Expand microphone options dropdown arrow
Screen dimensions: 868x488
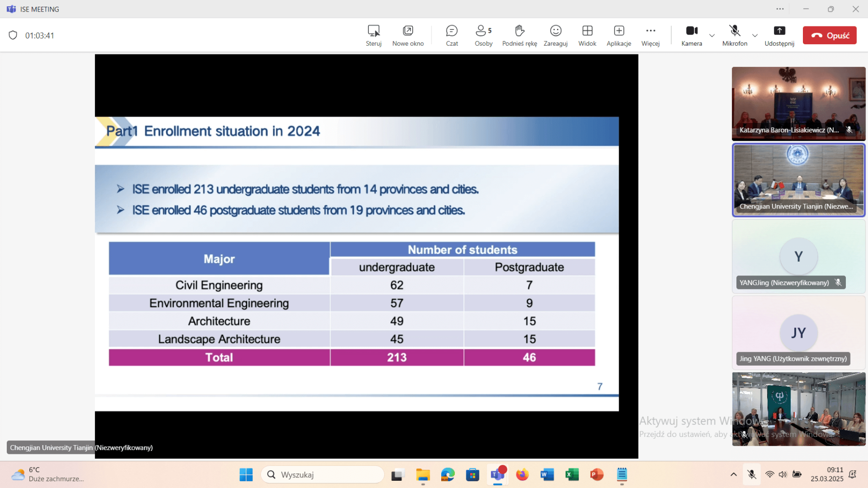click(755, 36)
